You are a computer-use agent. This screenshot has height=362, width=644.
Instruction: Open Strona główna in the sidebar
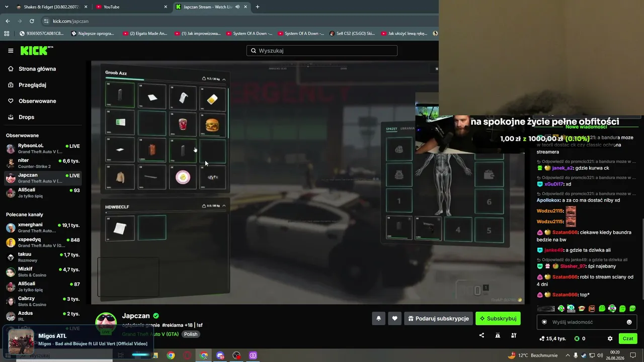coord(37,69)
